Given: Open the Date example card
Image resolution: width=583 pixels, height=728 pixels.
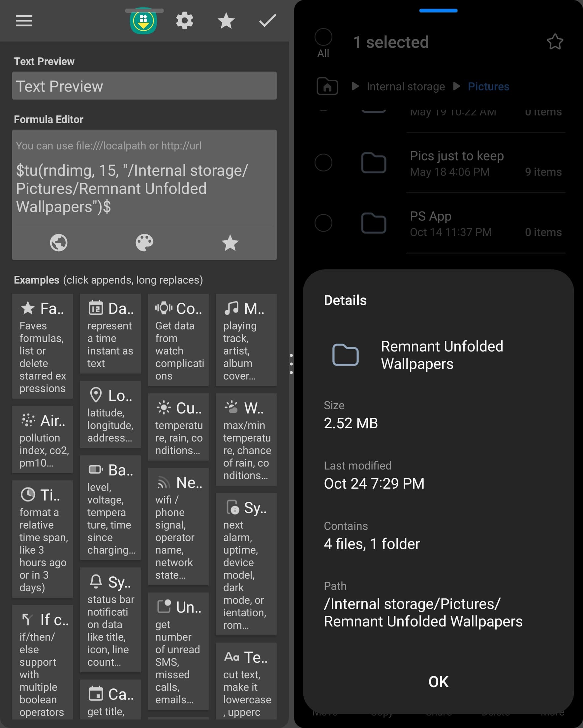Looking at the screenshot, I should pos(110,334).
